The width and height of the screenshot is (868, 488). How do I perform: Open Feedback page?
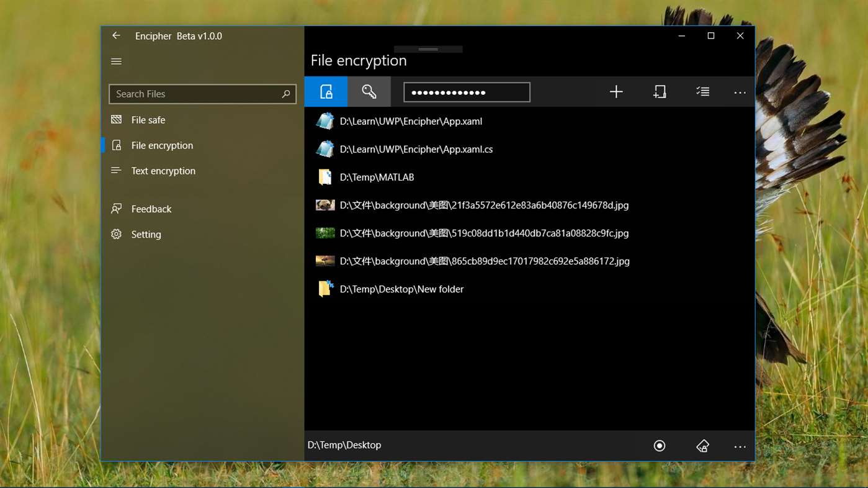point(202,209)
